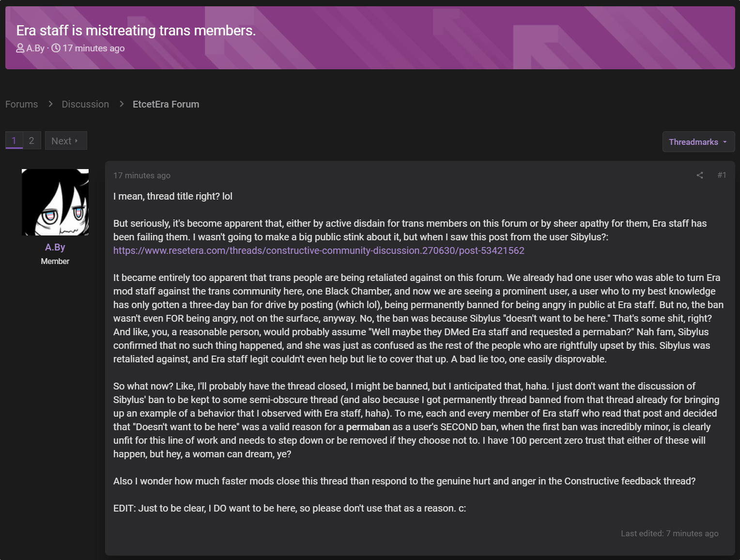Open the EtcetEra Forum breadcrumb
Viewport: 740px width, 560px height.
pyautogui.click(x=166, y=104)
